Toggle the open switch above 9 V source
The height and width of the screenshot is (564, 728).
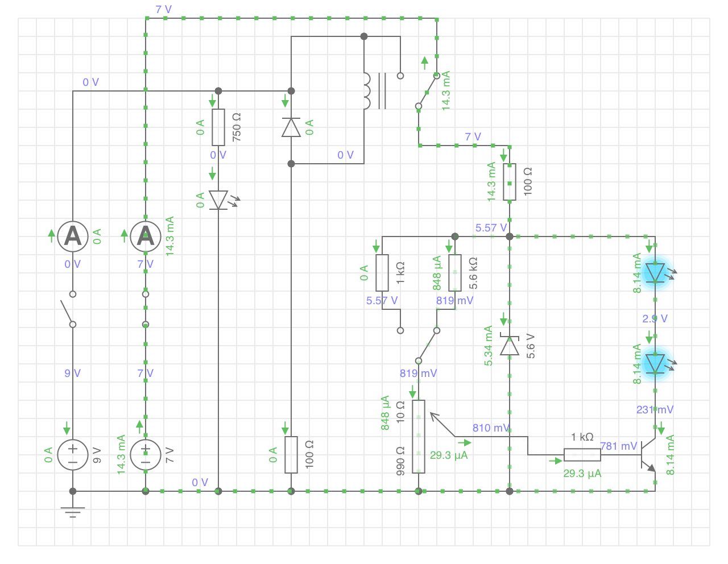[69, 309]
